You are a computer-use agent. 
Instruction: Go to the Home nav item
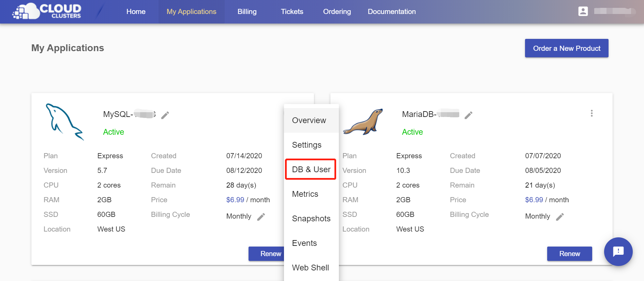pyautogui.click(x=136, y=12)
